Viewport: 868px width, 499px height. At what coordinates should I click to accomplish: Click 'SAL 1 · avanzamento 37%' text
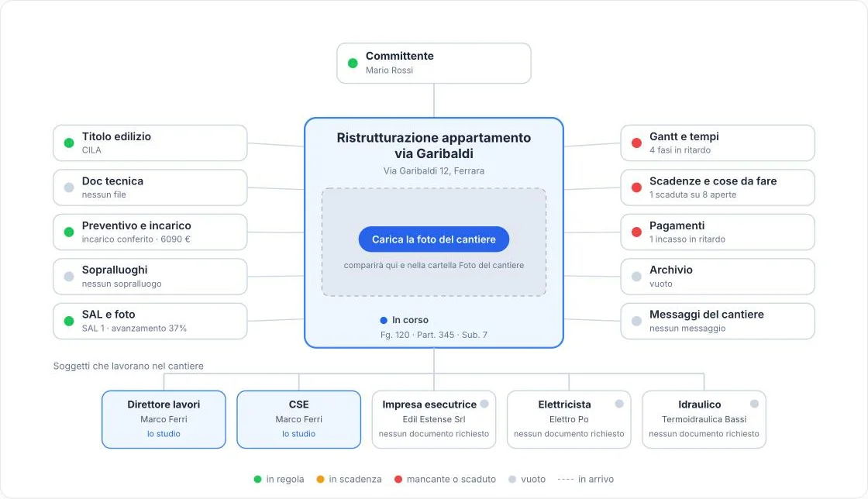[134, 328]
